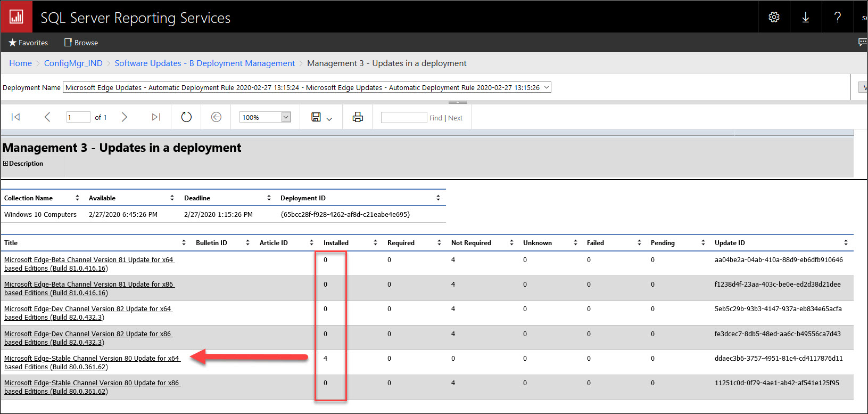Select Installed value 4 for Edge-Stable x64
This screenshot has height=414, width=868.
click(x=325, y=359)
